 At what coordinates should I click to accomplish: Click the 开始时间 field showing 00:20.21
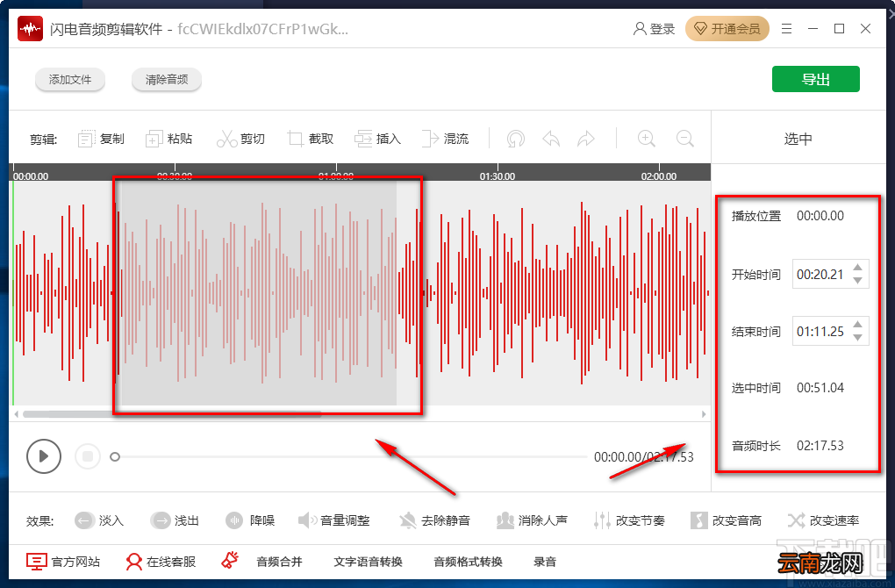(830, 274)
